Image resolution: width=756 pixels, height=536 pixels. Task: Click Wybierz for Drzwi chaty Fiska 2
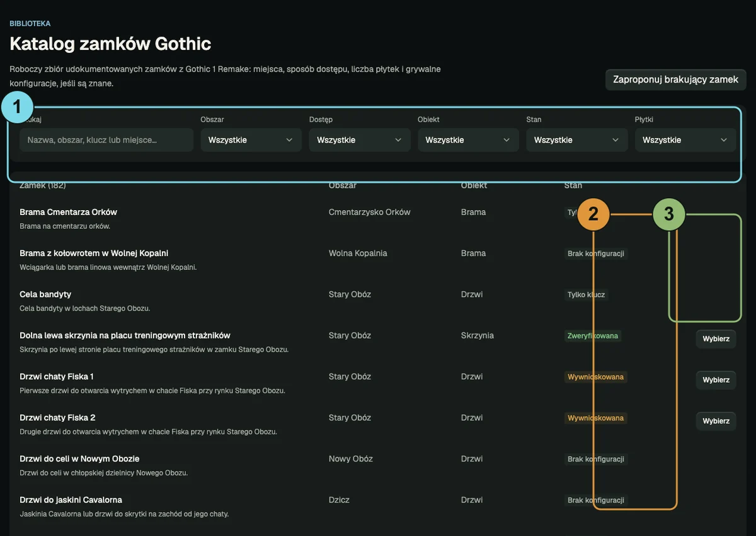(x=716, y=421)
